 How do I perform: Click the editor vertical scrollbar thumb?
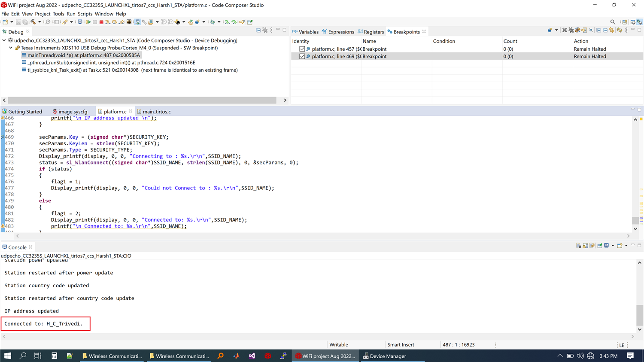pos(635,220)
